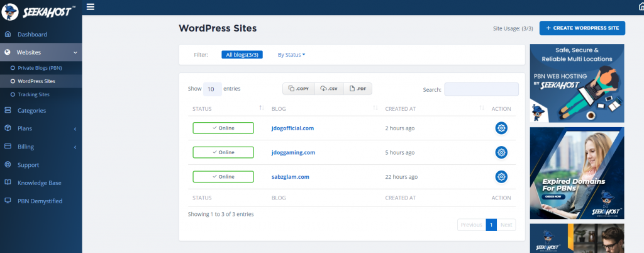Open jdoggaming.com blog link
The image size is (644, 253).
(x=293, y=152)
